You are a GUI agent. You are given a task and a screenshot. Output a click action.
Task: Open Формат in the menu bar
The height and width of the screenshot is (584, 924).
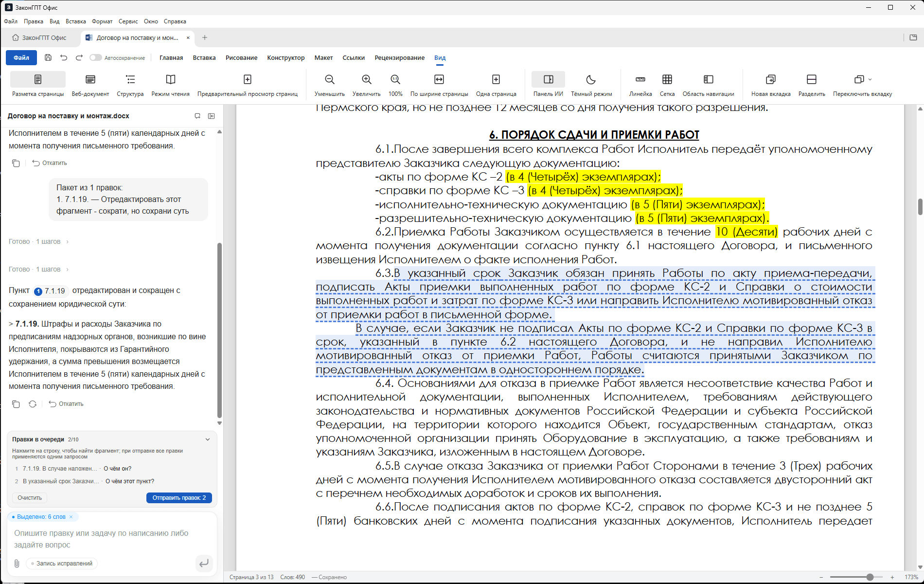pos(102,21)
